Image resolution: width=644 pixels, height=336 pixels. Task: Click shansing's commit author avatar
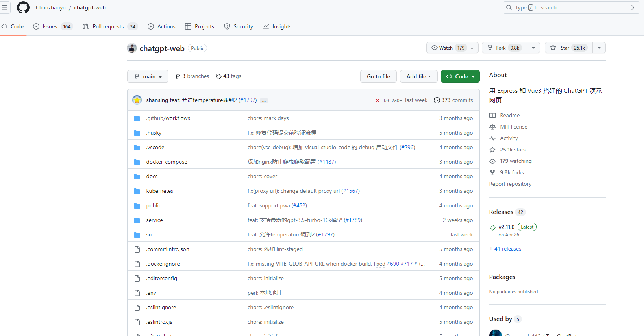137,100
